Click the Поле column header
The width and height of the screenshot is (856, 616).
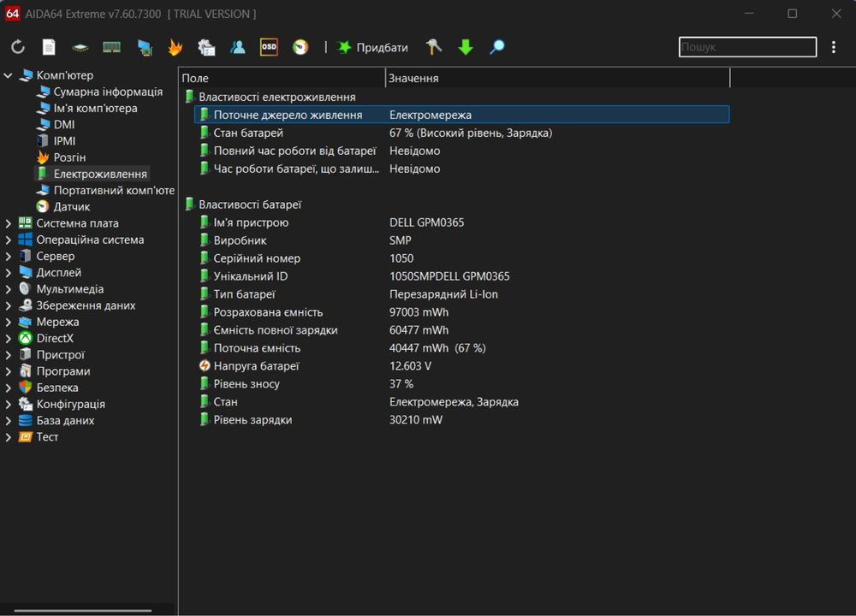(282, 78)
